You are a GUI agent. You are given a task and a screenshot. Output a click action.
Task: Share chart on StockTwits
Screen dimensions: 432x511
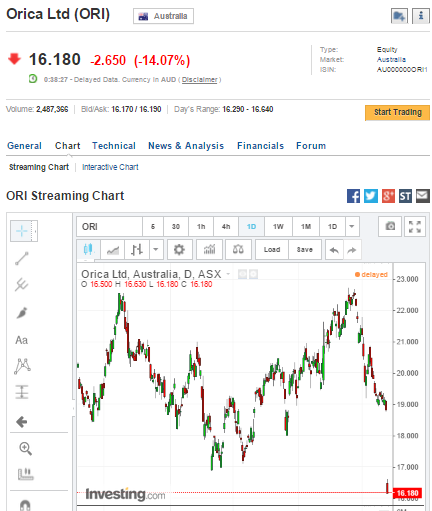tap(405, 196)
